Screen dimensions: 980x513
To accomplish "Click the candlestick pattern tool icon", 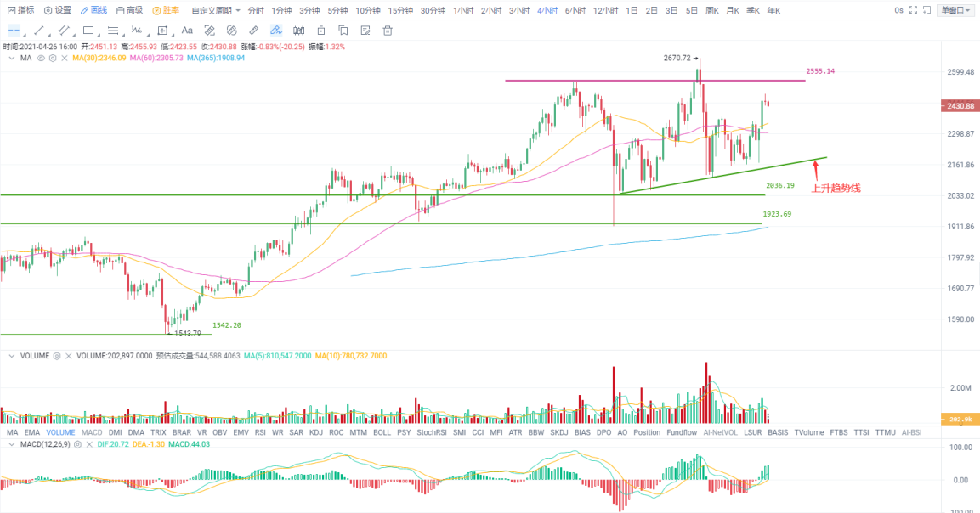I will (x=298, y=30).
